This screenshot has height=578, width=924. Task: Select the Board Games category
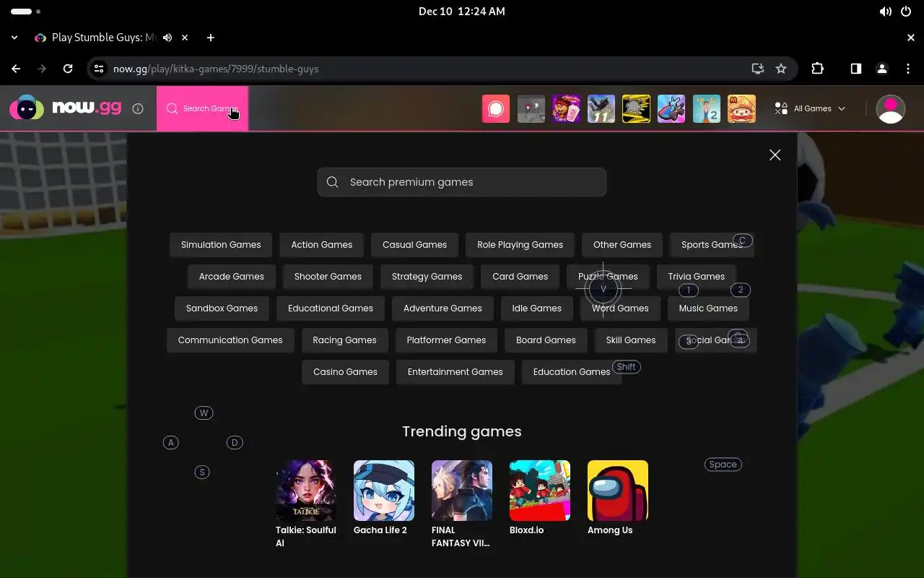click(x=546, y=340)
